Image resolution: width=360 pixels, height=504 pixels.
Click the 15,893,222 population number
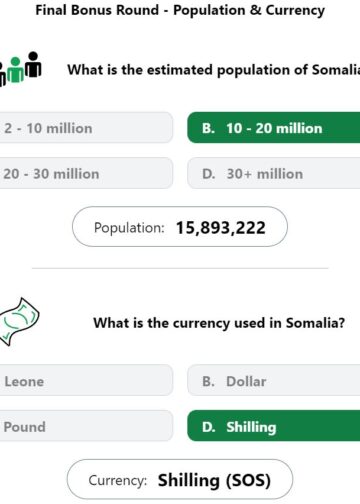pos(221,228)
